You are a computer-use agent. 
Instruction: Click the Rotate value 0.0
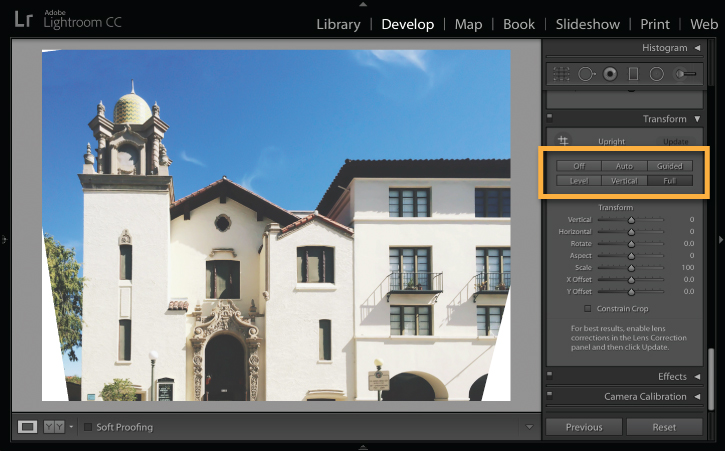pos(689,243)
